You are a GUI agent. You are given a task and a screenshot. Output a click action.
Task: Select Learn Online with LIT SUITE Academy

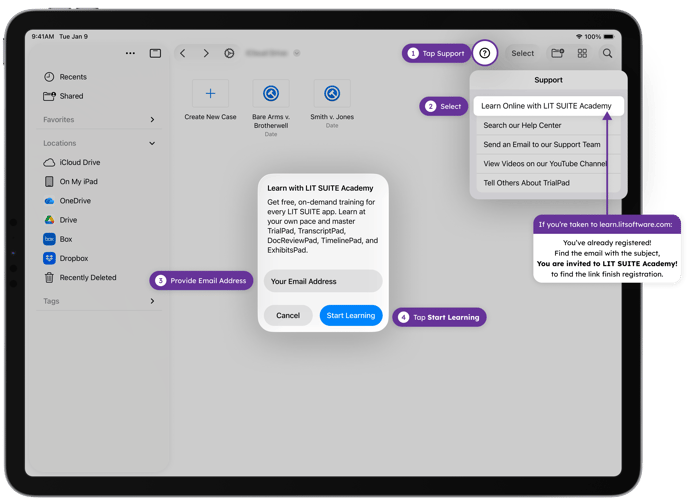[x=546, y=106]
